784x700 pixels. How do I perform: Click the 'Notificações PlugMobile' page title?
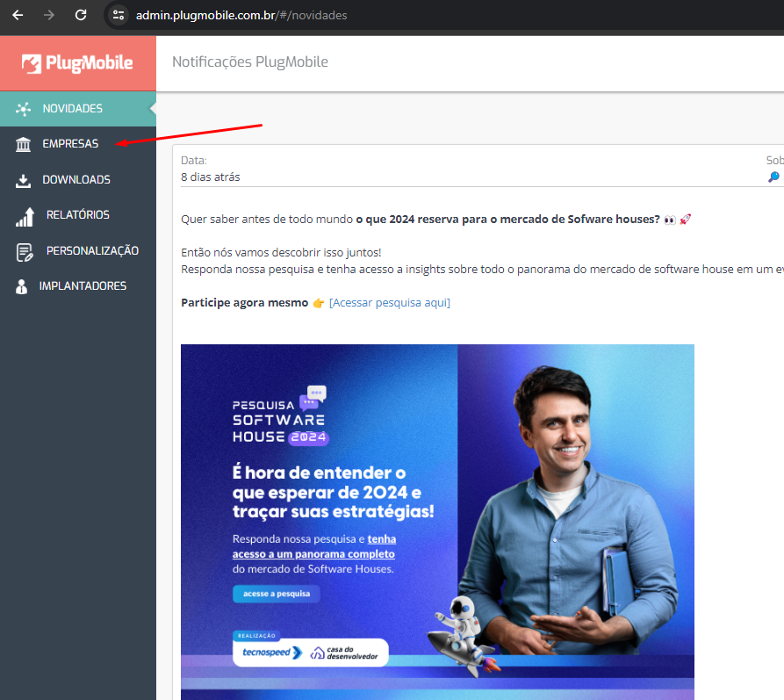tap(250, 62)
